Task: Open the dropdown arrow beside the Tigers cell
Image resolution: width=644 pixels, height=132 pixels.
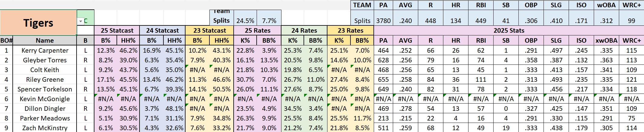Action: pyautogui.click(x=80, y=21)
